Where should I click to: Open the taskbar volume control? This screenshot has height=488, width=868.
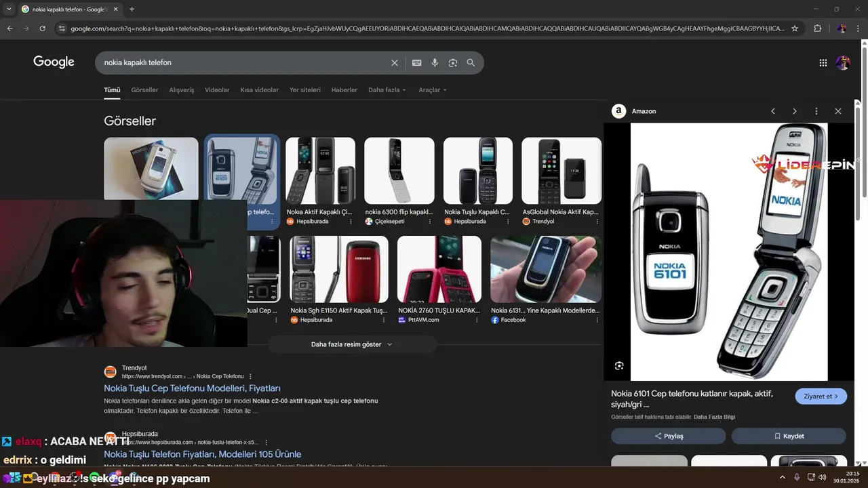coord(823,477)
